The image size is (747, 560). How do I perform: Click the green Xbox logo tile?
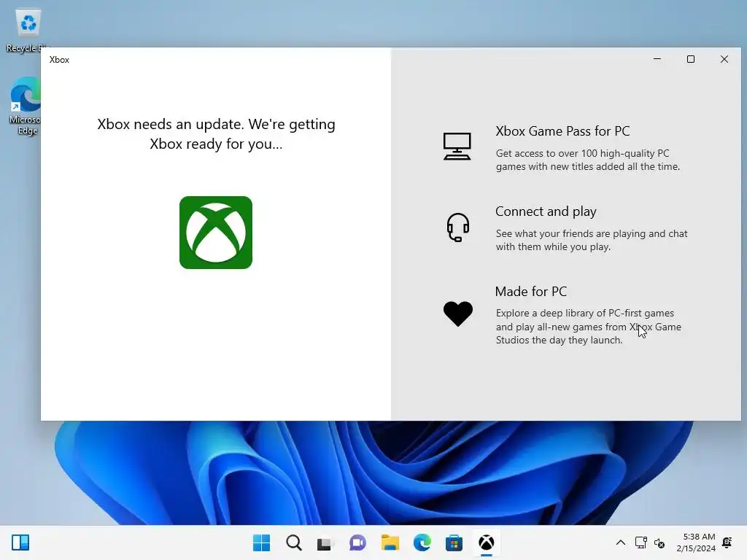click(x=216, y=233)
